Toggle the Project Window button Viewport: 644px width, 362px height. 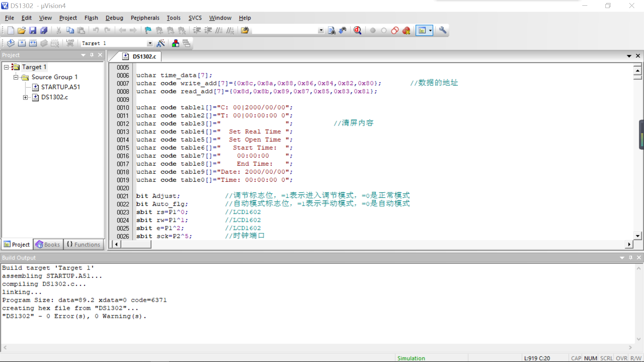click(422, 31)
